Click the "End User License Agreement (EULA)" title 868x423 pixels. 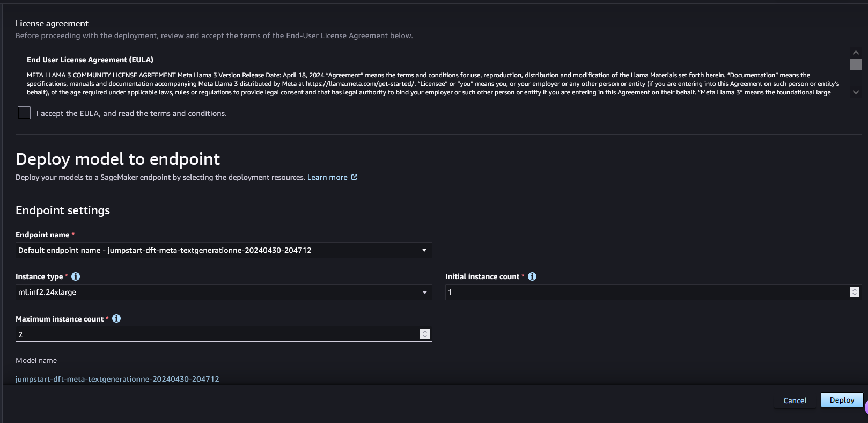(90, 60)
